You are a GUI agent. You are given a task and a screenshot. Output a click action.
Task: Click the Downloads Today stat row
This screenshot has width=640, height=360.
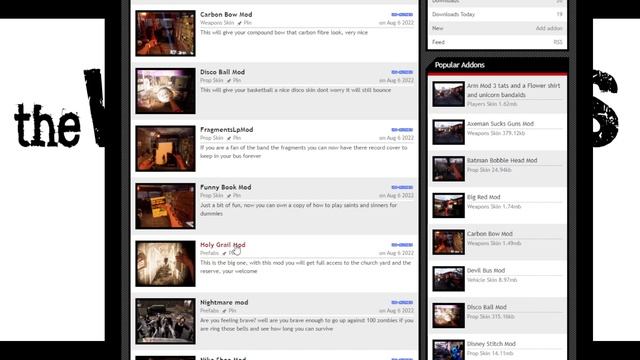click(497, 14)
